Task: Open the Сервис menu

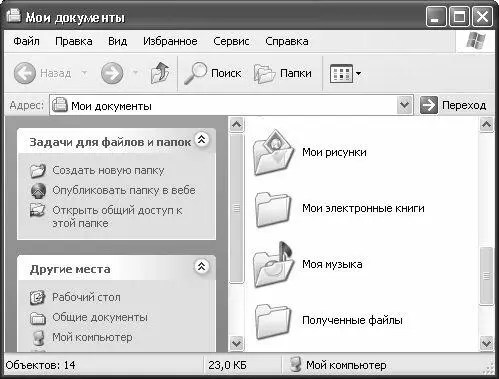Action: 231,41
